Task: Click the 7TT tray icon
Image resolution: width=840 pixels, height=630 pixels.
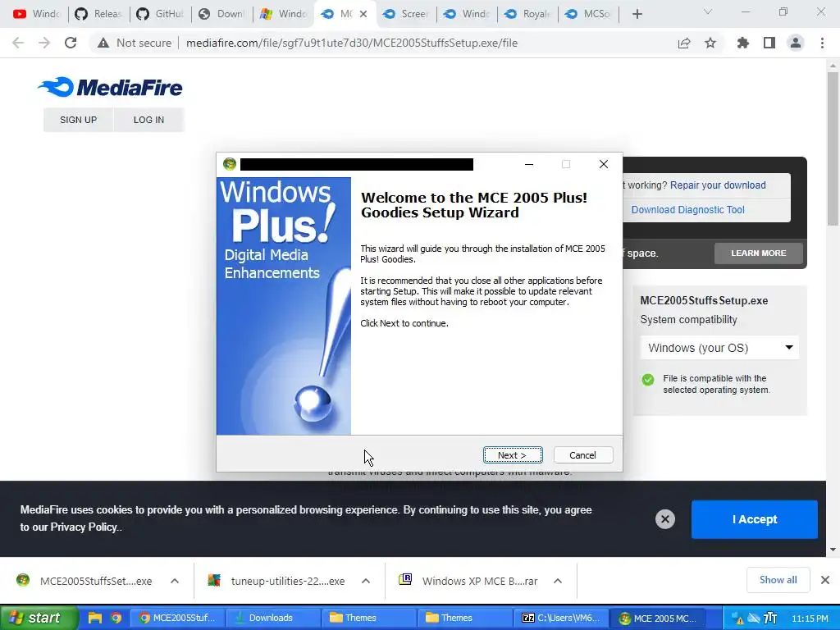Action: click(x=770, y=619)
